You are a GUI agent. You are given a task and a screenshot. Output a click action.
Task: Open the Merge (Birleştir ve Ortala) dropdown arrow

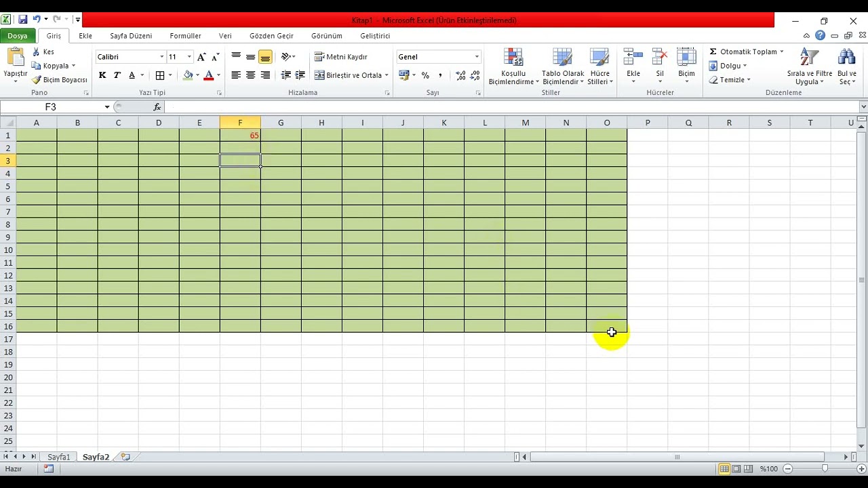pos(387,75)
